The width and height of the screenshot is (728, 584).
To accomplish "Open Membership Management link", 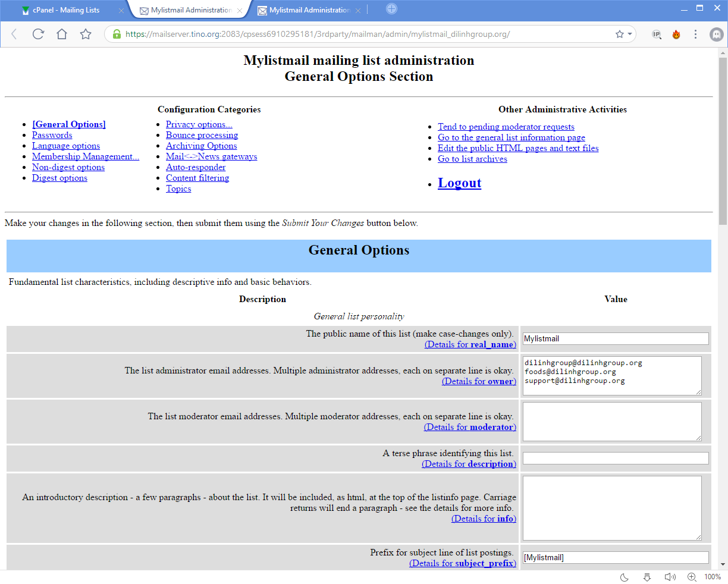I will (x=86, y=156).
